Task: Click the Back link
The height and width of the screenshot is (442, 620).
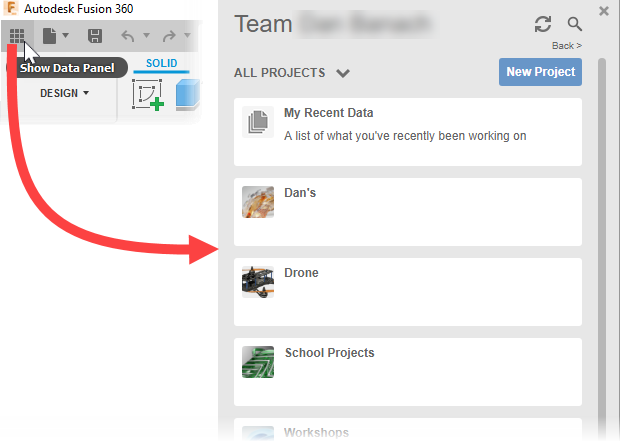Action: [566, 46]
